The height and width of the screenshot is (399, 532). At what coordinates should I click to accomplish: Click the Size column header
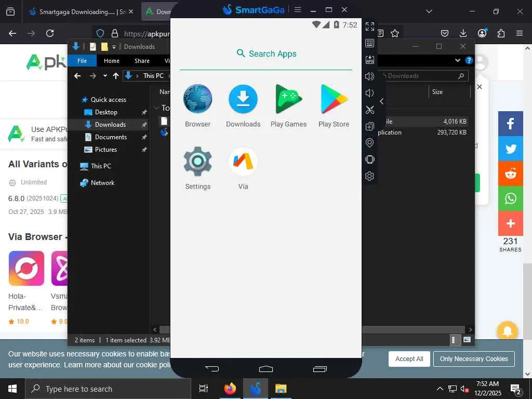(449, 92)
